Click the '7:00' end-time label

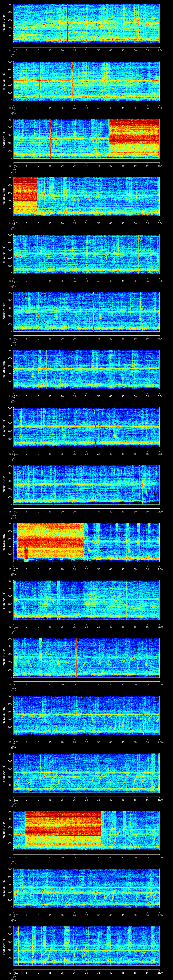point(160,339)
